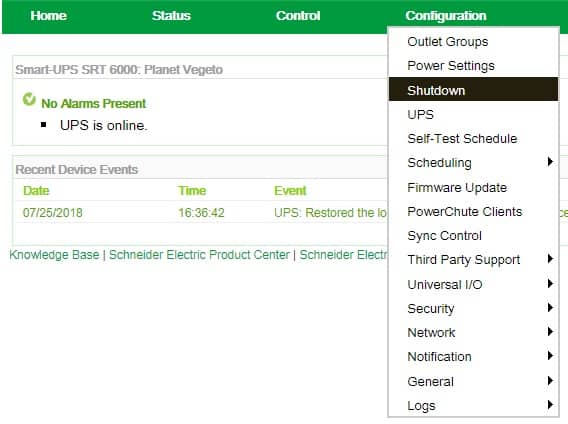568x424 pixels.
Task: Click the UPS Restored event entry
Action: pos(330,213)
